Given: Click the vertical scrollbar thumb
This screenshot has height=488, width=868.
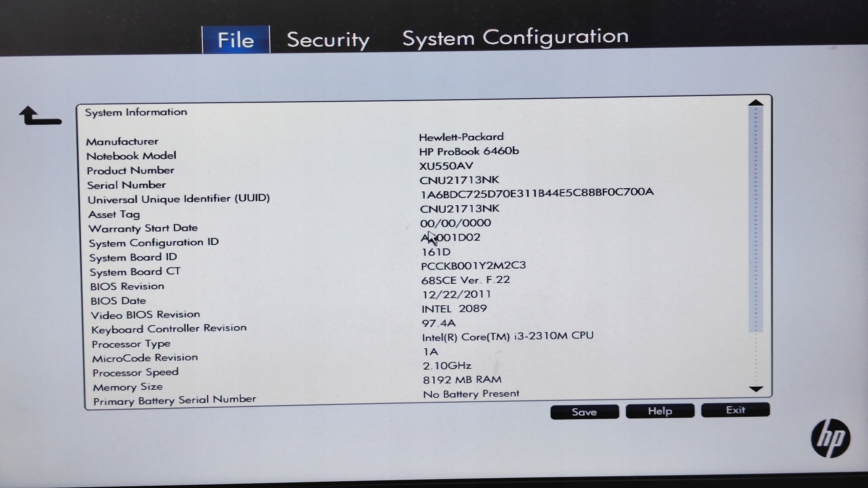Looking at the screenshot, I should pyautogui.click(x=755, y=220).
